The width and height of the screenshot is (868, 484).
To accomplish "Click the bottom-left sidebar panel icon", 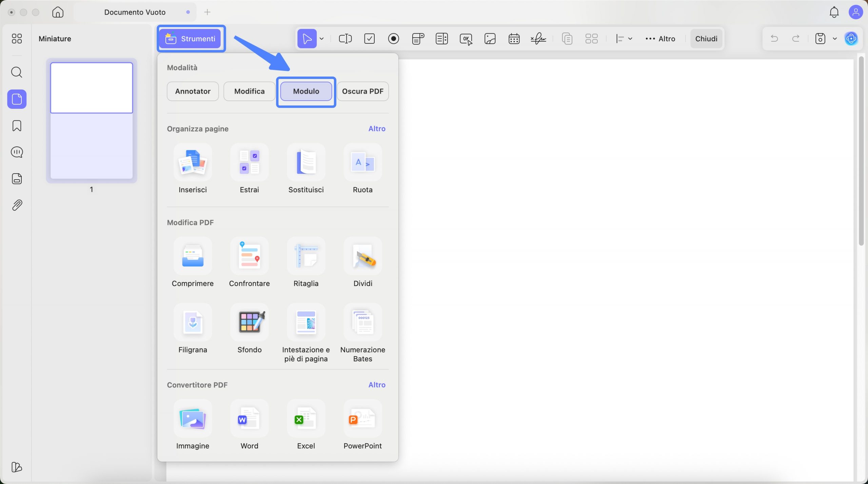I will click(x=17, y=467).
